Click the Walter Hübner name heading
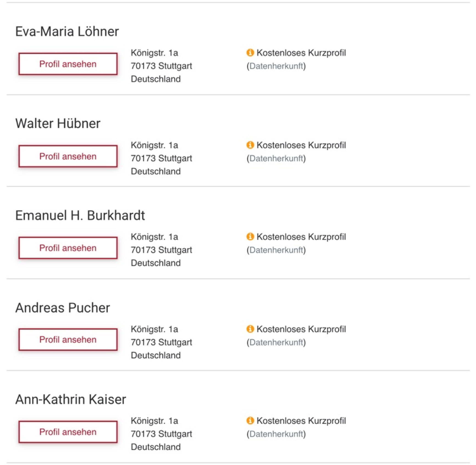The image size is (476, 465). 58,123
